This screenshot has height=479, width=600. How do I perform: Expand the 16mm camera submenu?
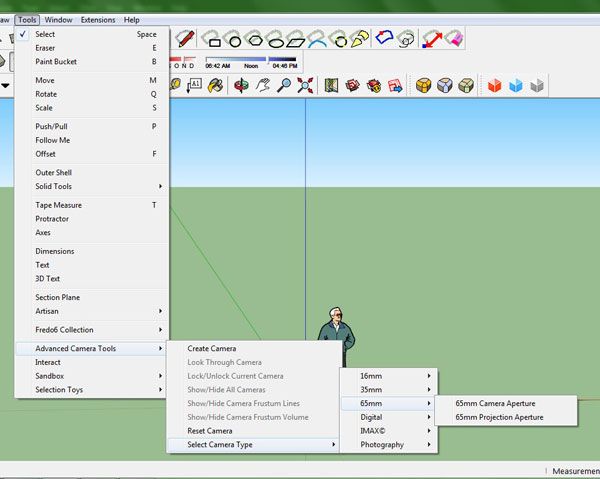tap(385, 376)
